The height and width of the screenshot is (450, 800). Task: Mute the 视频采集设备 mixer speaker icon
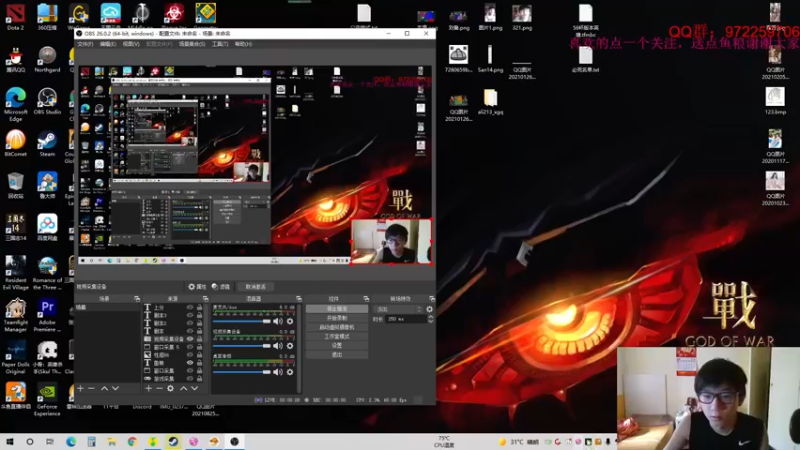278,346
